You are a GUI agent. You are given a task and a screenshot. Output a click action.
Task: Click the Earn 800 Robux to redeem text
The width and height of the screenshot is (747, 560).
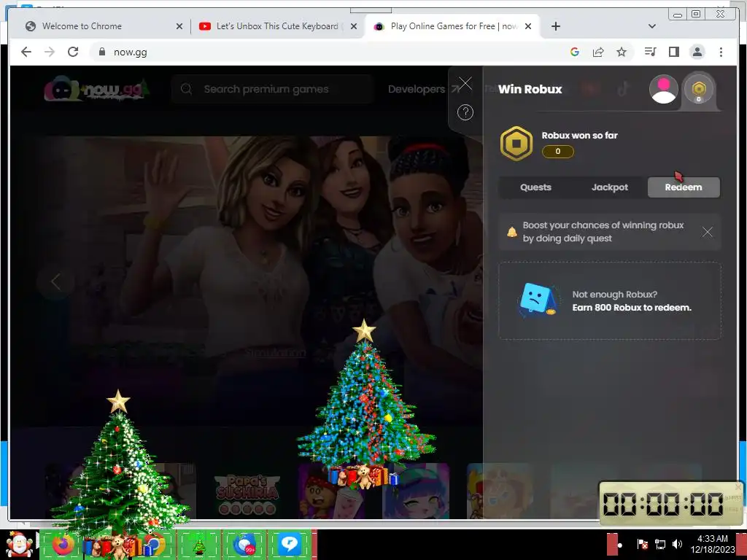(632, 308)
